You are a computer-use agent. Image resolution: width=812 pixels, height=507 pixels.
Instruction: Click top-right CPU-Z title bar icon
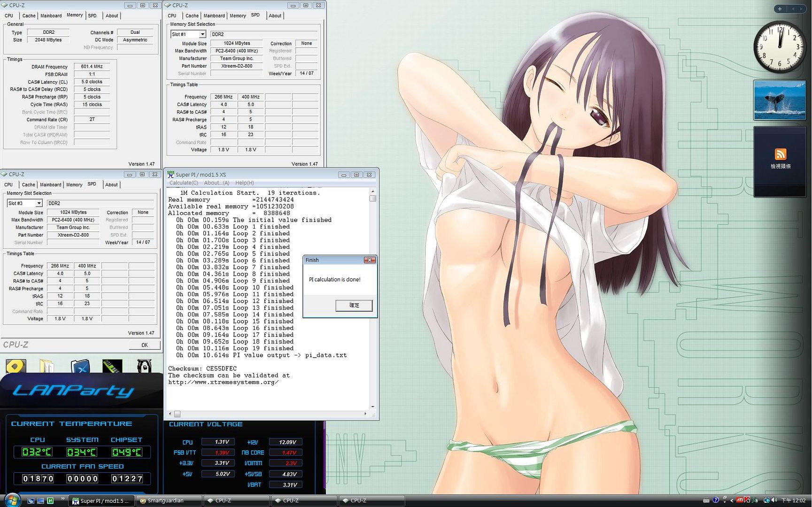(168, 5)
